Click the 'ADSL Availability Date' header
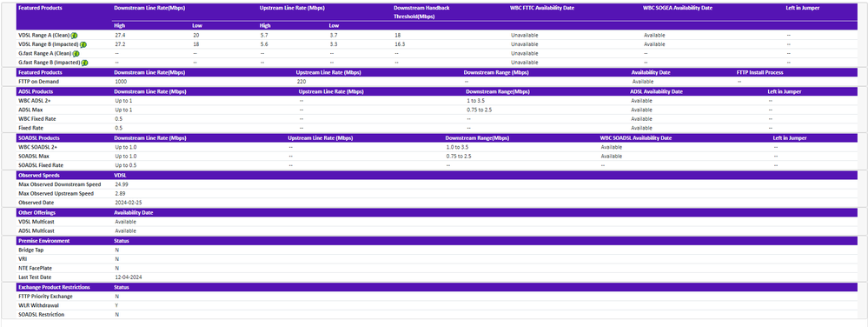This screenshot has height=327, width=868. [x=657, y=91]
